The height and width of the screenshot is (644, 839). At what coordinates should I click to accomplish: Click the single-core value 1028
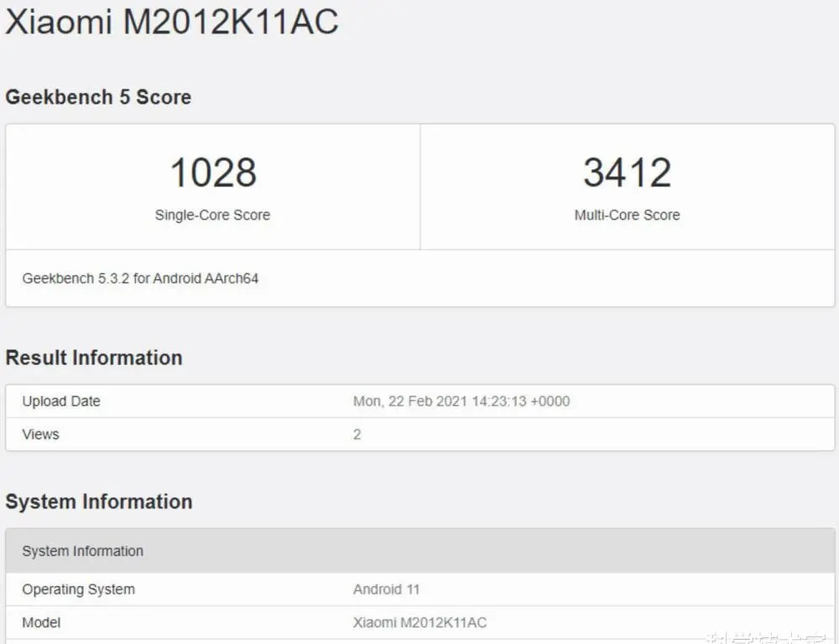click(213, 173)
